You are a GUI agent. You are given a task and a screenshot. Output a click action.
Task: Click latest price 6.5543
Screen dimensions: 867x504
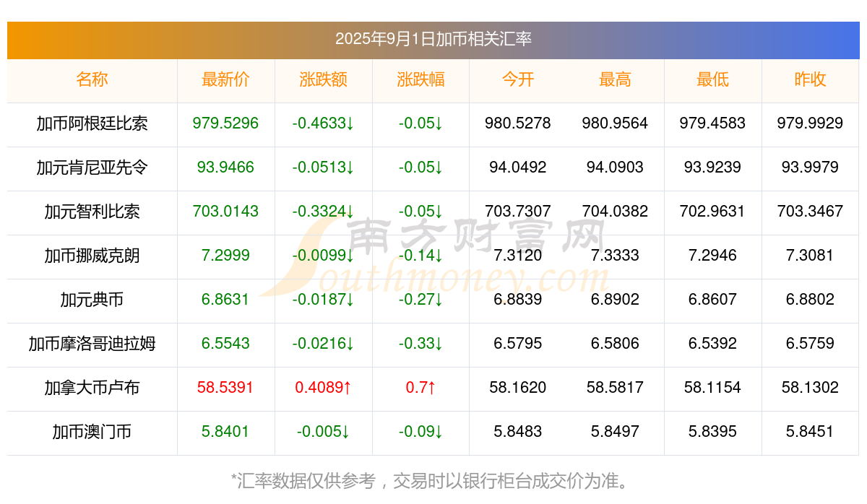click(225, 344)
